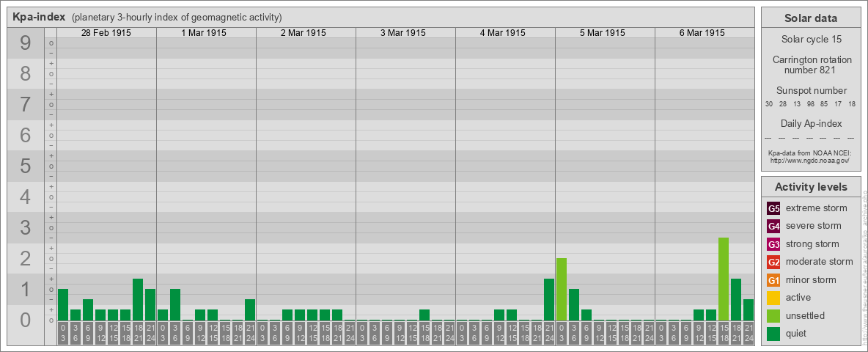Click the light green unsettled swatch
The height and width of the screenshot is (352, 868).
773,316
